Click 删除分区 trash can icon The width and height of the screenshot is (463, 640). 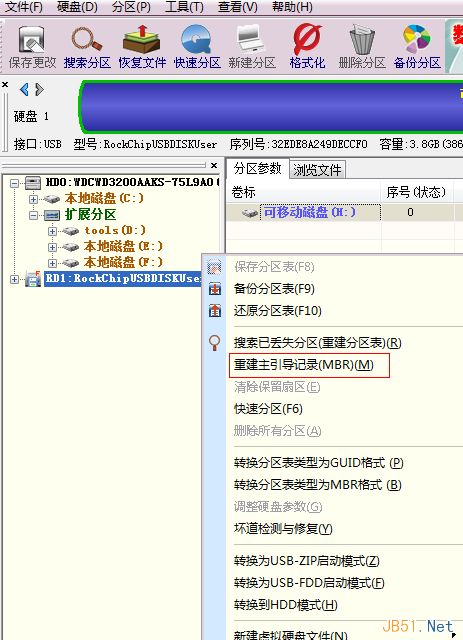tap(362, 40)
